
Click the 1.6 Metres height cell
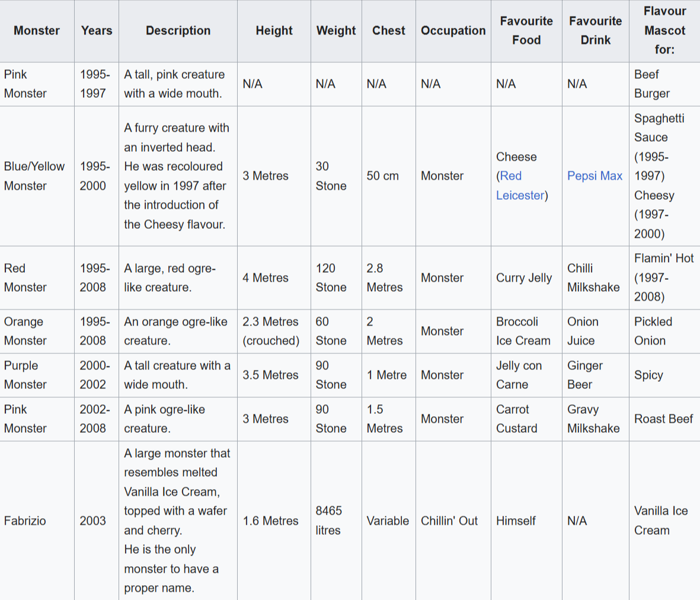tap(274, 521)
